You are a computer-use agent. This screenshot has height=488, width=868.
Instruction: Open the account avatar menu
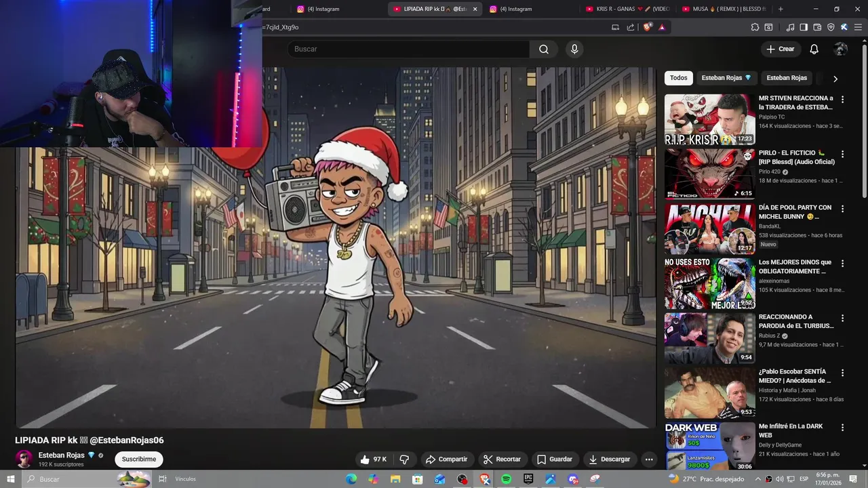pos(841,49)
